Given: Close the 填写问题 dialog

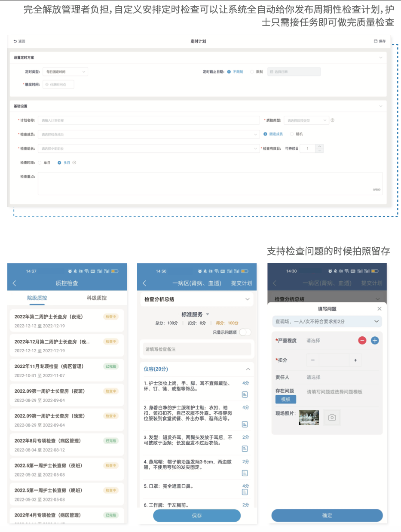Looking at the screenshot, I should tap(379, 309).
